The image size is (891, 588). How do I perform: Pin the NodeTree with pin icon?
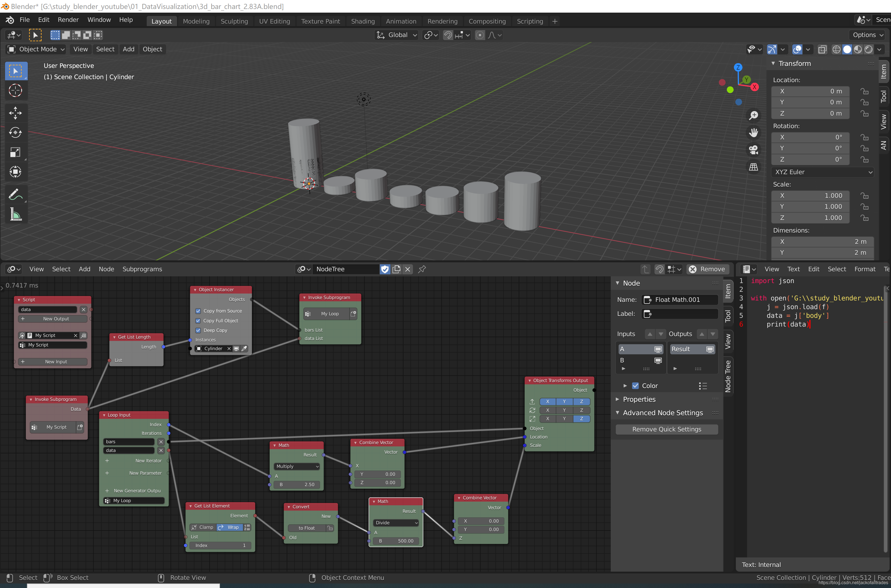coord(422,269)
